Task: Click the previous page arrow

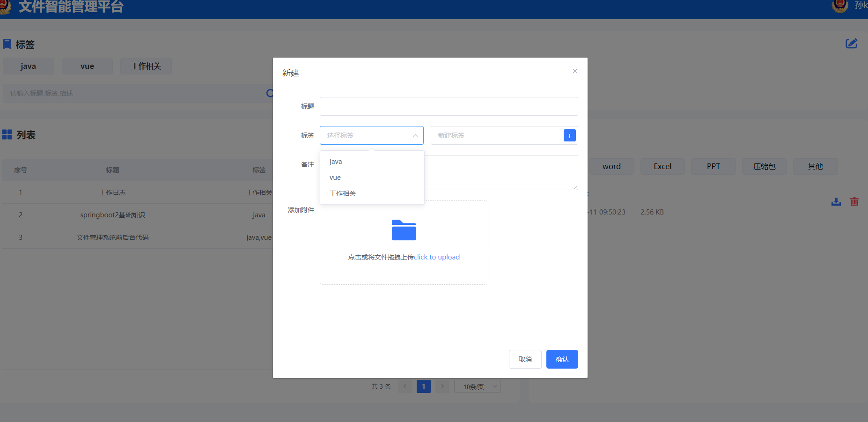Action: pos(405,386)
